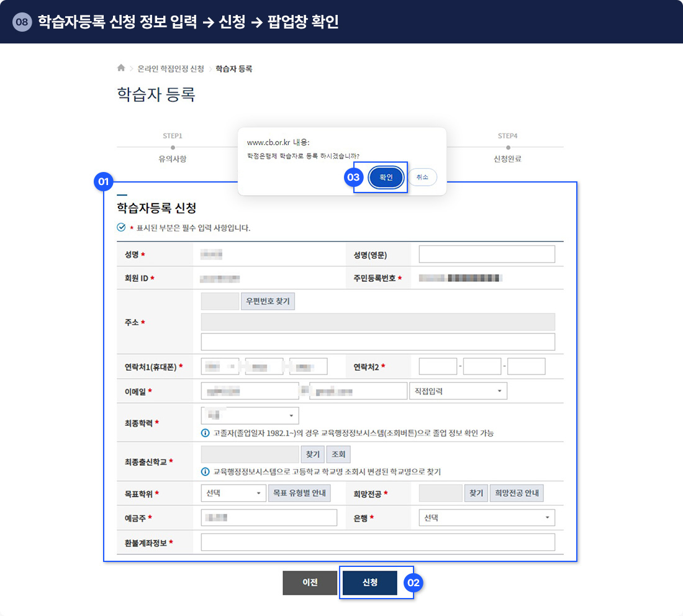This screenshot has width=683, height=616.
Task: Click the info icon under 최종학력
Action: click(206, 433)
